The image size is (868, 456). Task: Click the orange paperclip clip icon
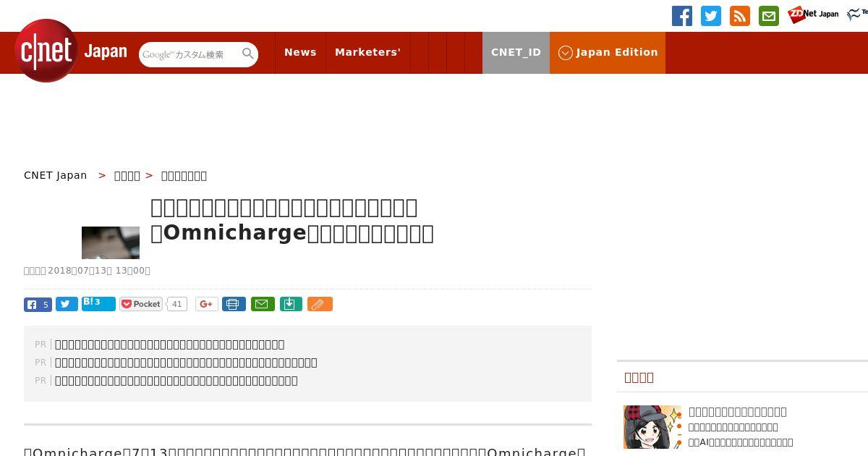[x=319, y=304]
